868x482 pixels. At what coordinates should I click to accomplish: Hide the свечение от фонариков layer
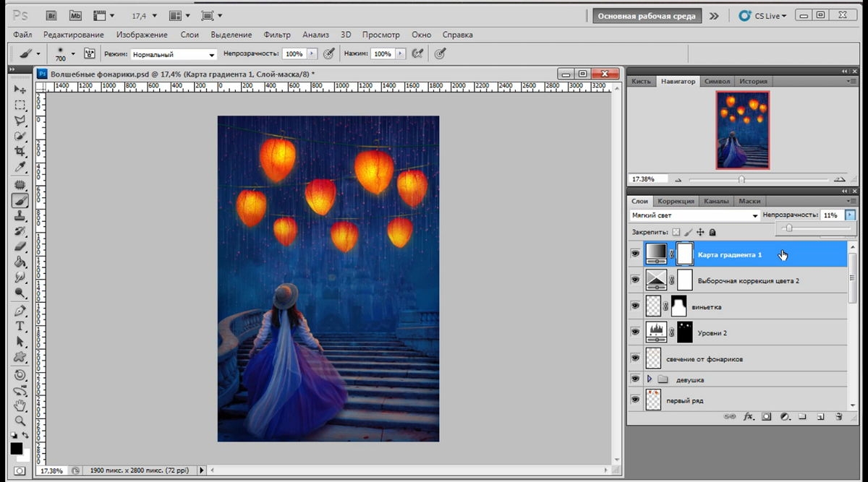point(635,358)
